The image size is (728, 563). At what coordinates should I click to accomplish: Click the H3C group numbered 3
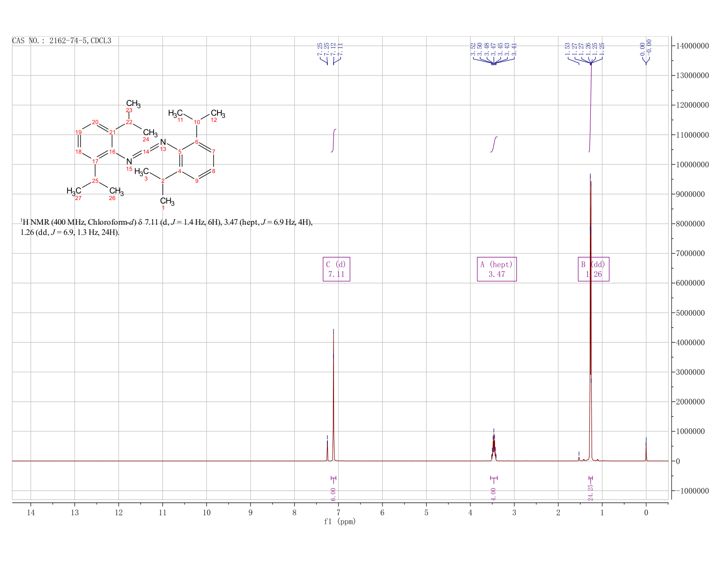click(x=142, y=171)
